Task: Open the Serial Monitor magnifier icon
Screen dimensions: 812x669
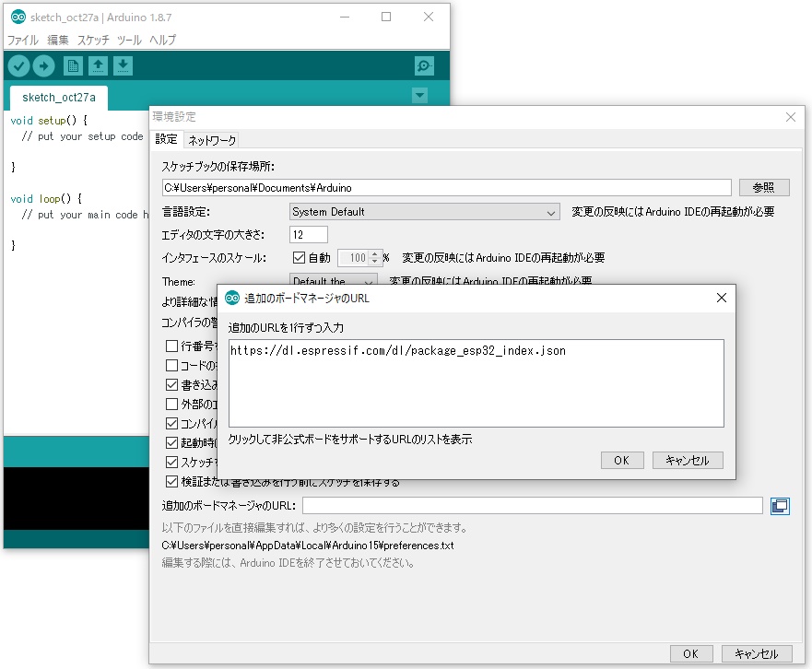Action: [x=424, y=65]
